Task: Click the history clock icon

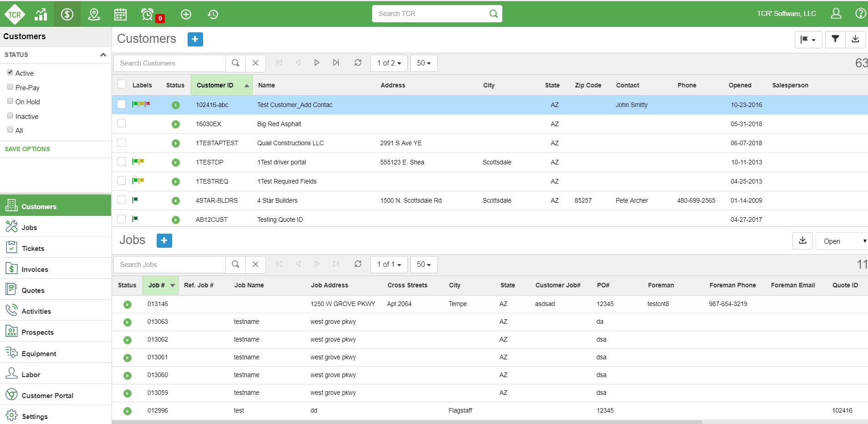Action: coord(213,14)
